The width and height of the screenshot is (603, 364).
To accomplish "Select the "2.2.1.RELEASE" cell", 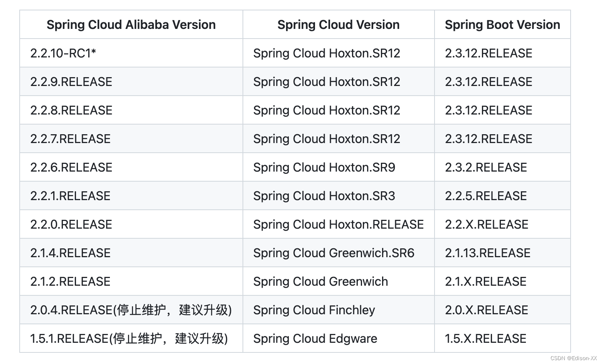I will pos(131,196).
